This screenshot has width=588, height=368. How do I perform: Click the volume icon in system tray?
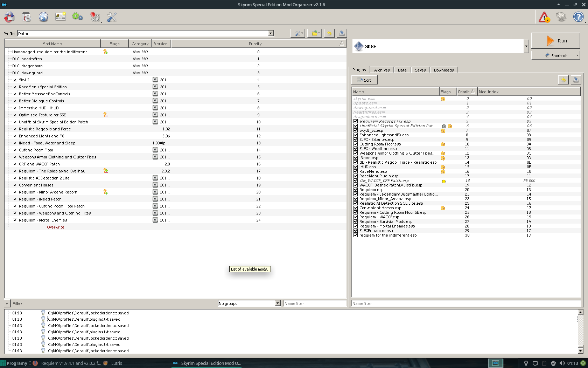pos(562,363)
